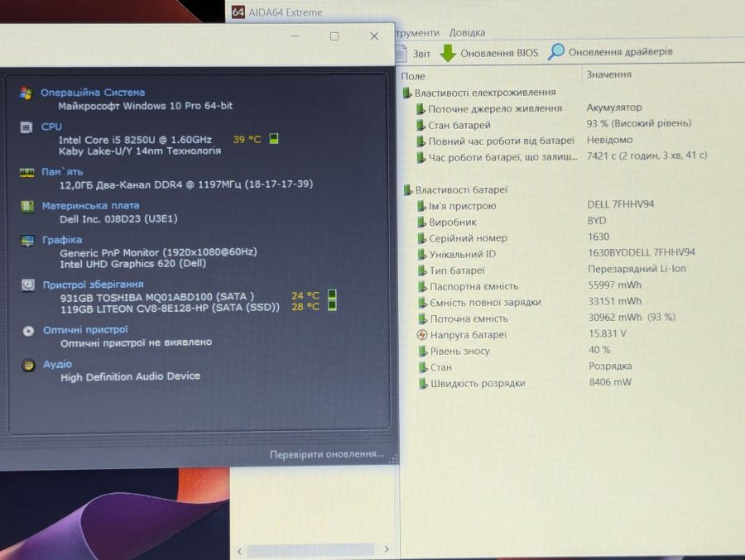
Task: Minimize the front system info window
Action: pos(295,36)
